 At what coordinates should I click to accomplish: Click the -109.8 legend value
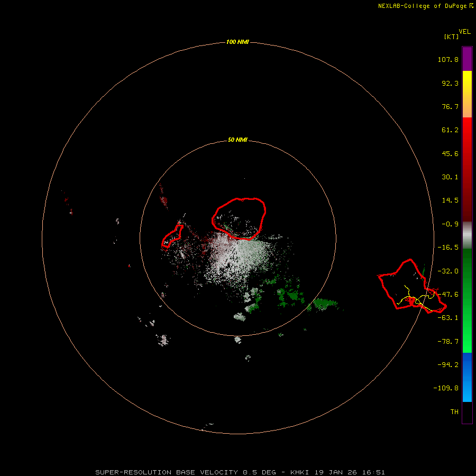pos(446,388)
